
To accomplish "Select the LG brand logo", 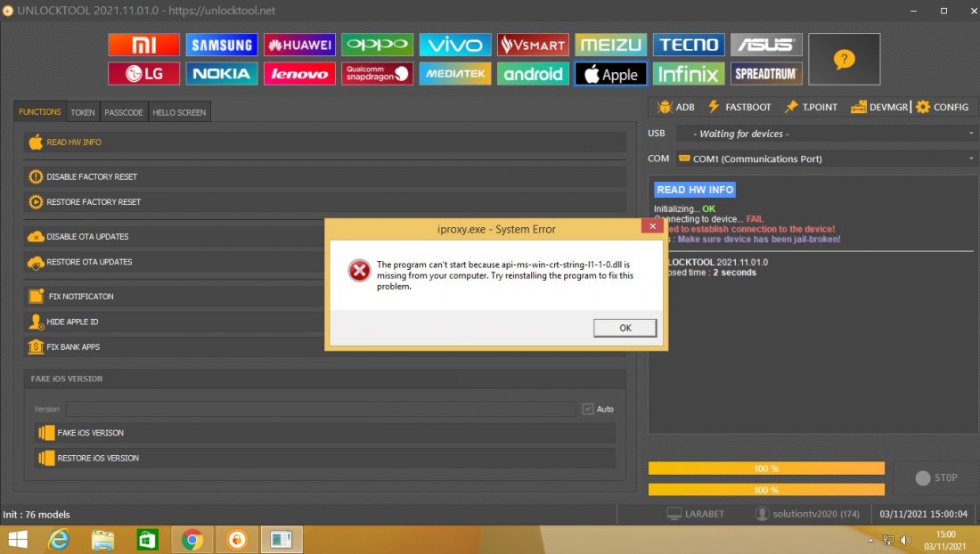I will click(x=143, y=74).
